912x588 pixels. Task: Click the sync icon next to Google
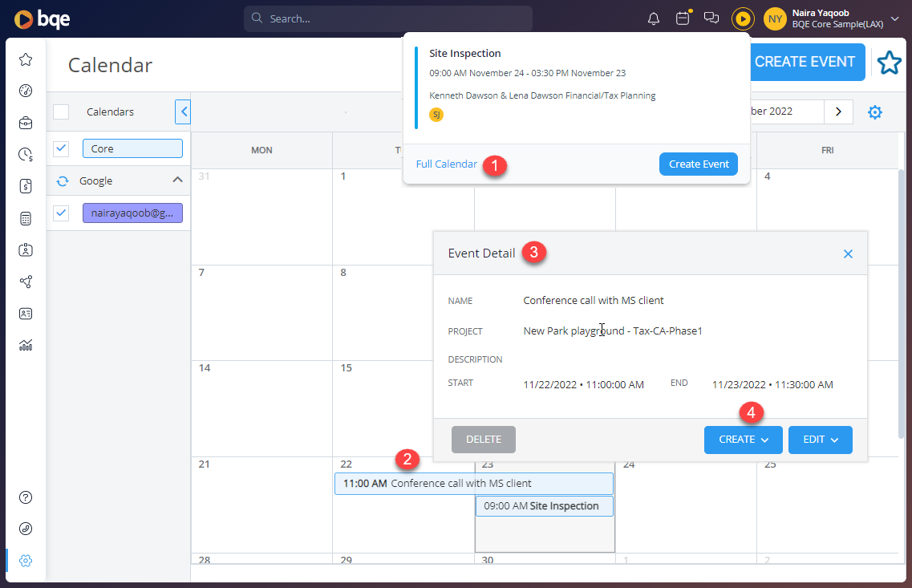click(61, 180)
